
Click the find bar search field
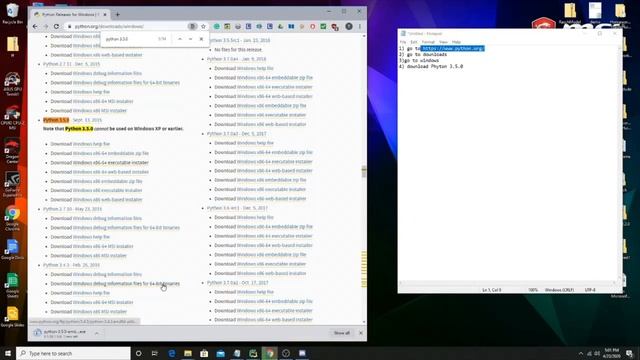pos(129,39)
